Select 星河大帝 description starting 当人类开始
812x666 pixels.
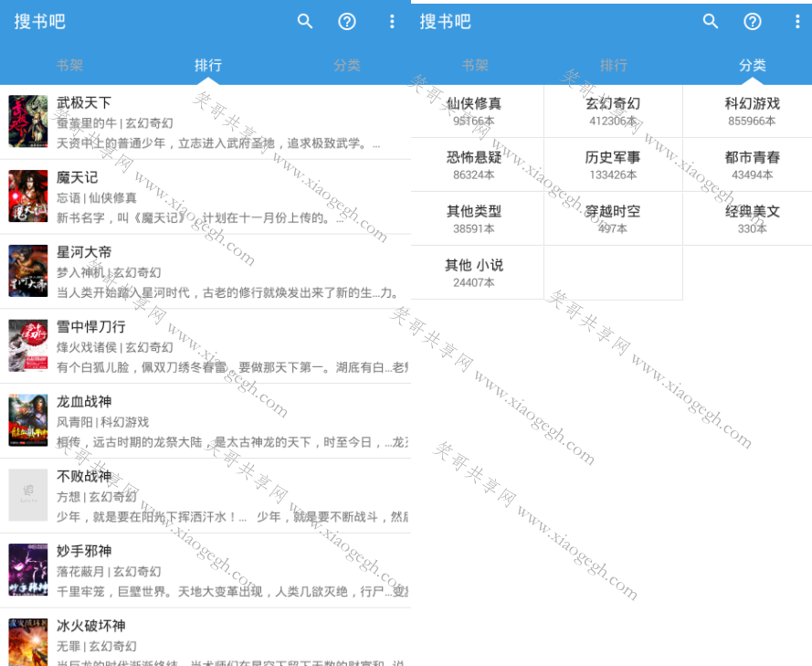point(227,292)
